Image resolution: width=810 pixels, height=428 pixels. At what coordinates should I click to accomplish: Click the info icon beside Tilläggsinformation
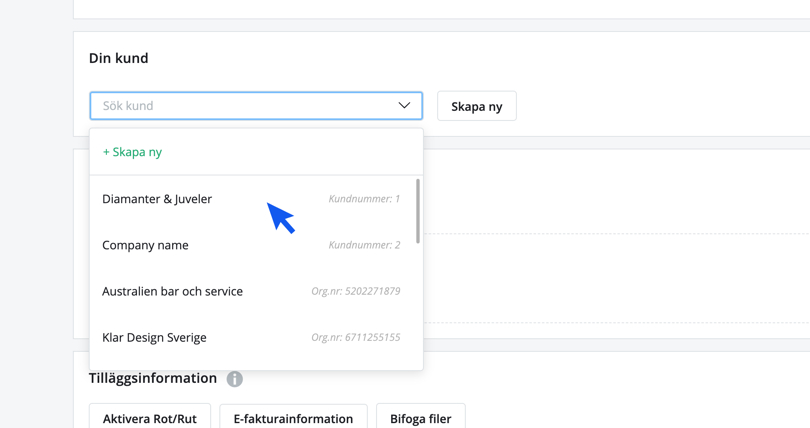click(x=234, y=379)
